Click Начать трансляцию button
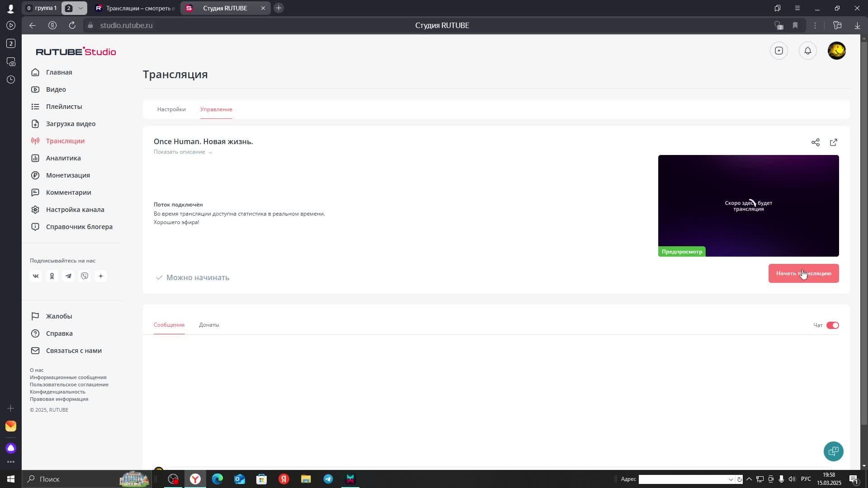Image resolution: width=868 pixels, height=488 pixels. point(803,273)
